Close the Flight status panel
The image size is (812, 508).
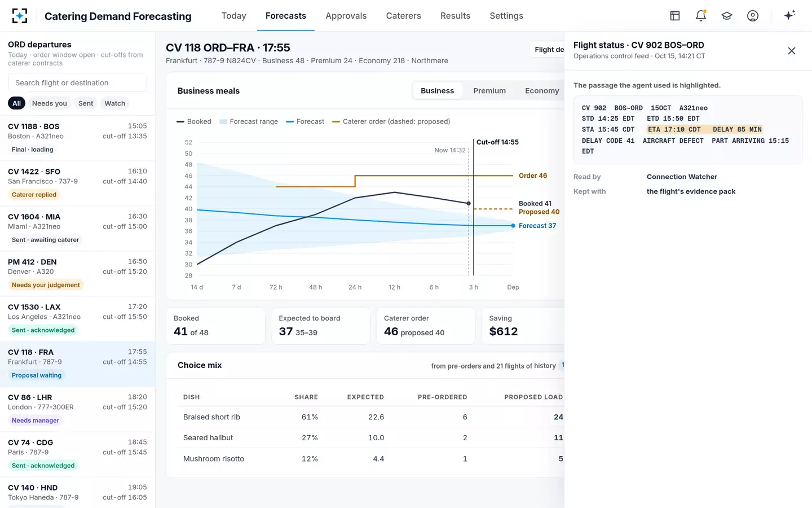click(792, 51)
